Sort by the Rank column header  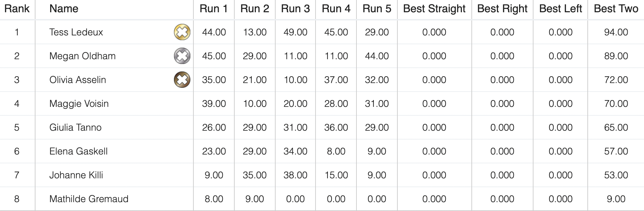point(17,9)
